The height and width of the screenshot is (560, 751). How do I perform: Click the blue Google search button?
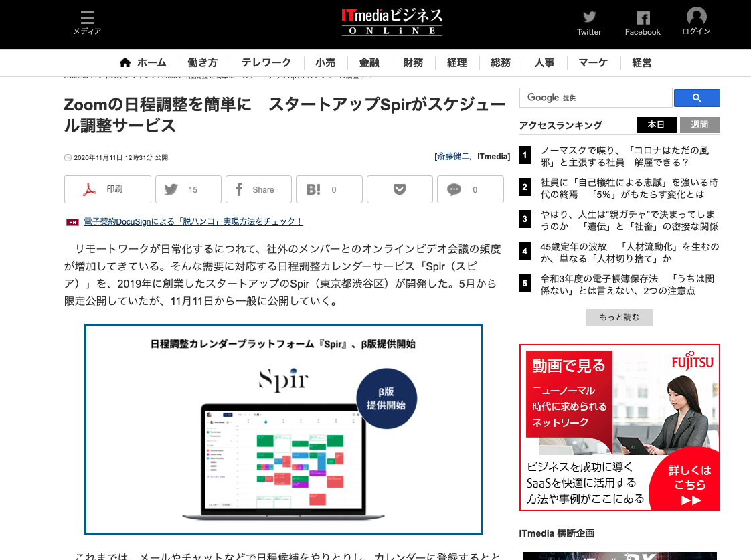pyautogui.click(x=697, y=98)
